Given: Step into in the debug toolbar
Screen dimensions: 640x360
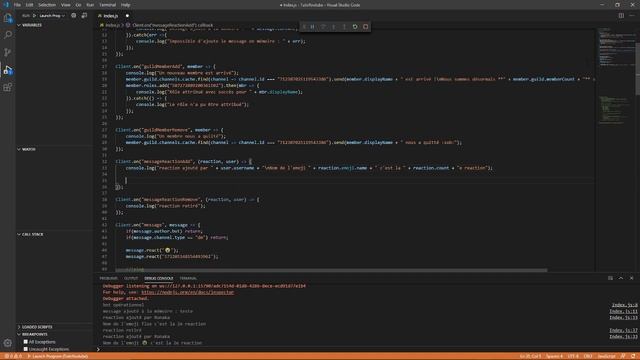Looking at the screenshot, I should tap(334, 27).
